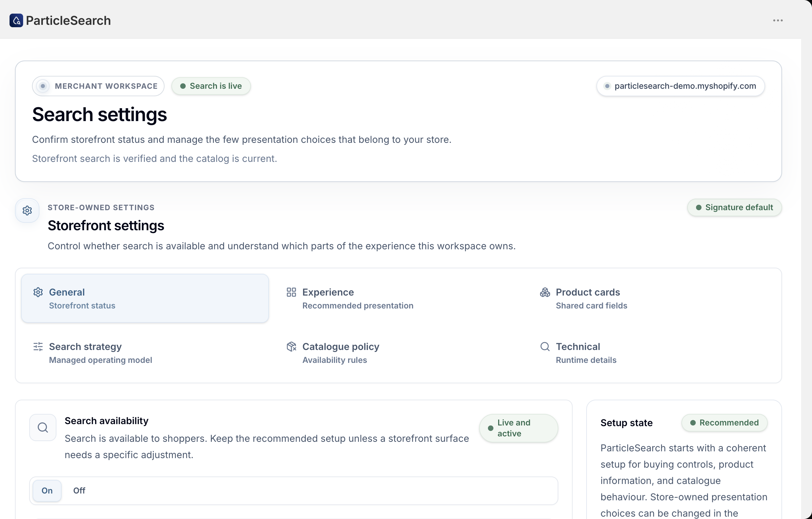The height and width of the screenshot is (519, 812).
Task: Click the Product cards boxes icon
Action: [545, 292]
